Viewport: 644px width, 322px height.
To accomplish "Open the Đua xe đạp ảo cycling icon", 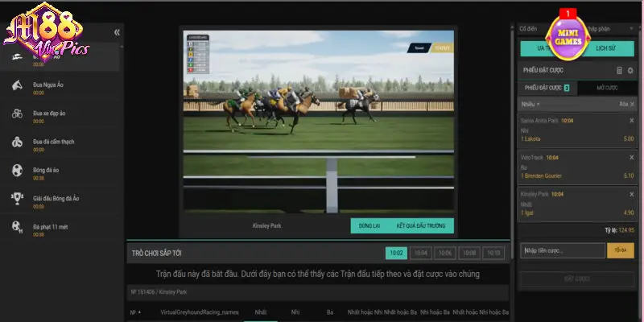I will point(16,114).
